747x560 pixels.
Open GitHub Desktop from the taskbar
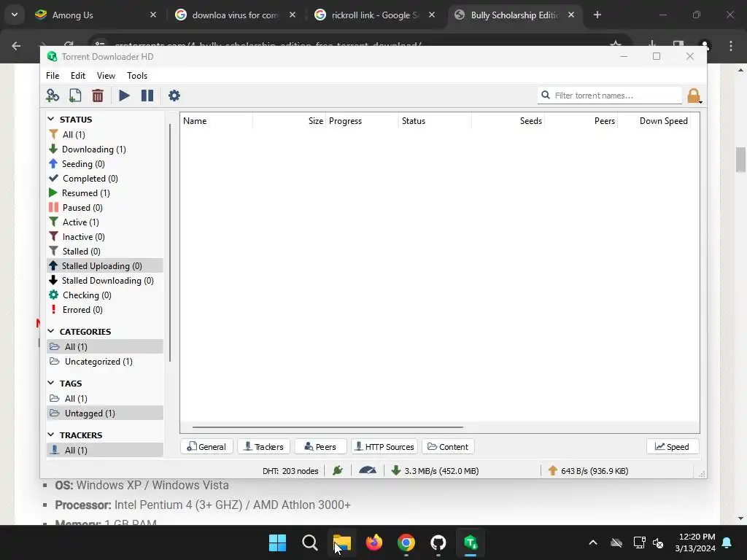438,542
